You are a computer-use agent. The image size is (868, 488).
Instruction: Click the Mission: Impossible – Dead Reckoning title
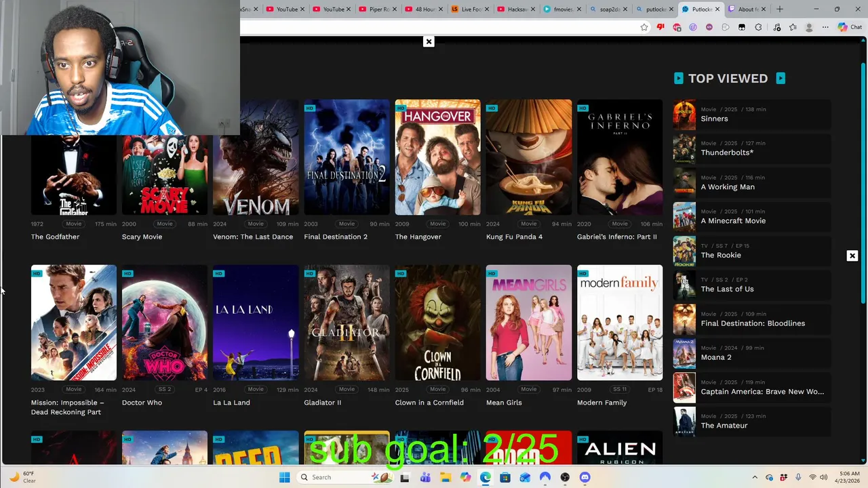point(67,407)
